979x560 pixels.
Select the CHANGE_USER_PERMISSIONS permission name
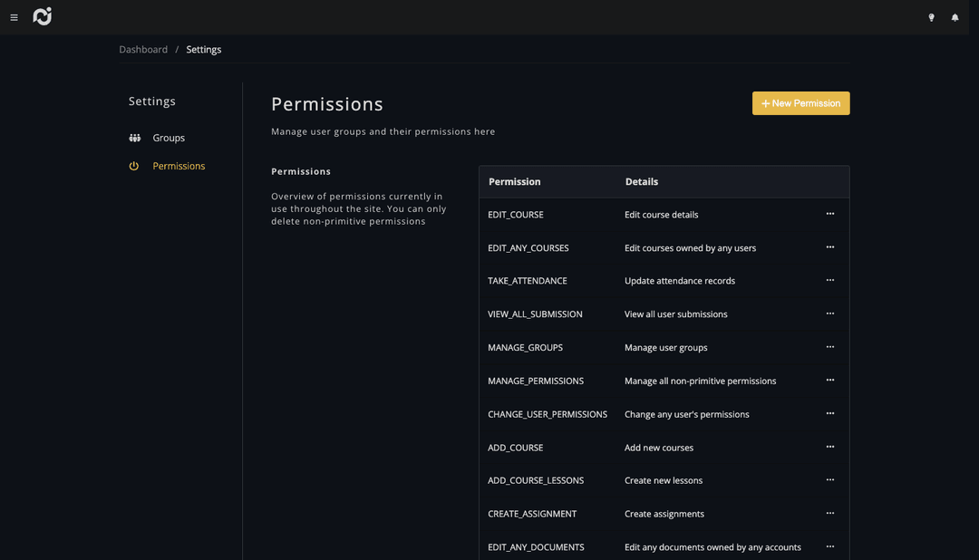tap(548, 414)
